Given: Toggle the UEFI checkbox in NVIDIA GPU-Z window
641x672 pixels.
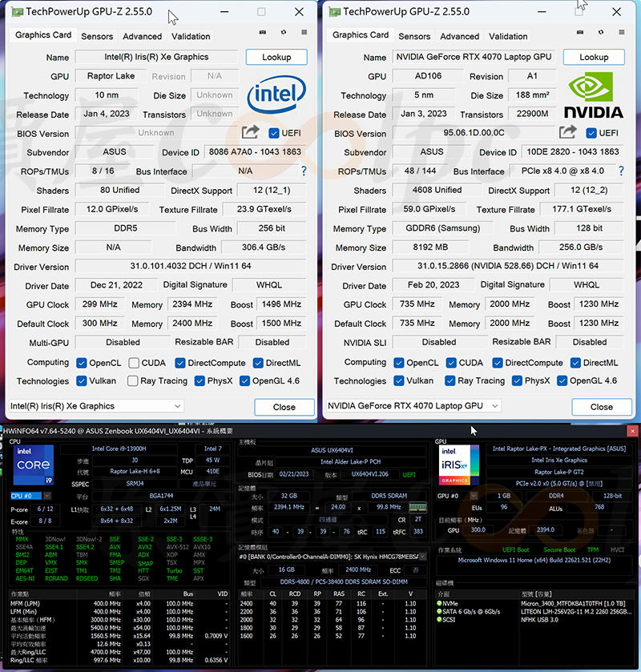Looking at the screenshot, I should [x=591, y=133].
